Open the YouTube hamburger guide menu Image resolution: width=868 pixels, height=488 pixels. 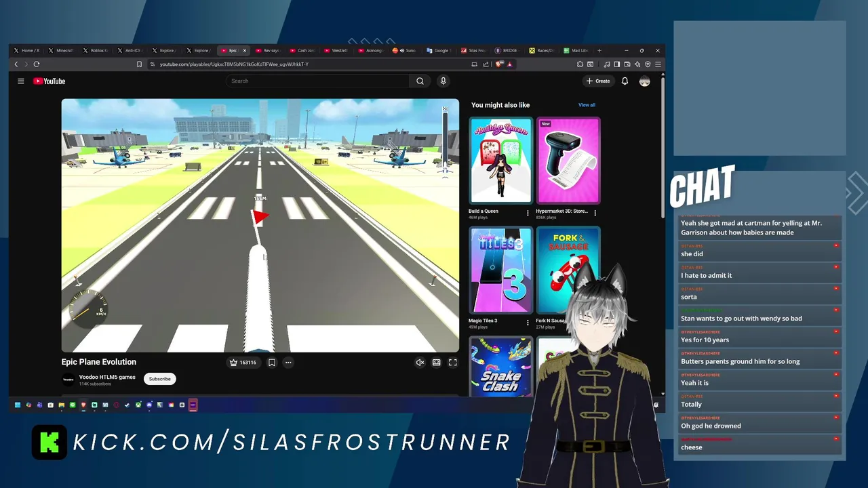(x=21, y=81)
